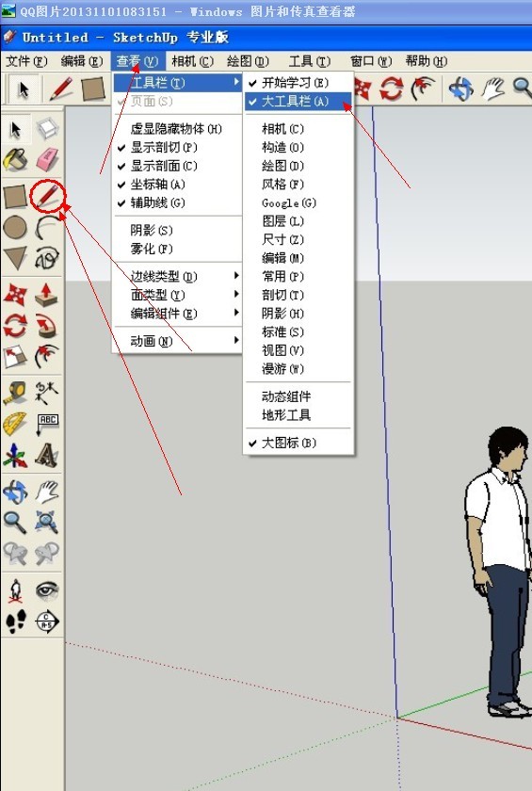Image resolution: width=532 pixels, height=791 pixels.
Task: Expand the 边线类型(D) submenu
Action: tap(178, 277)
